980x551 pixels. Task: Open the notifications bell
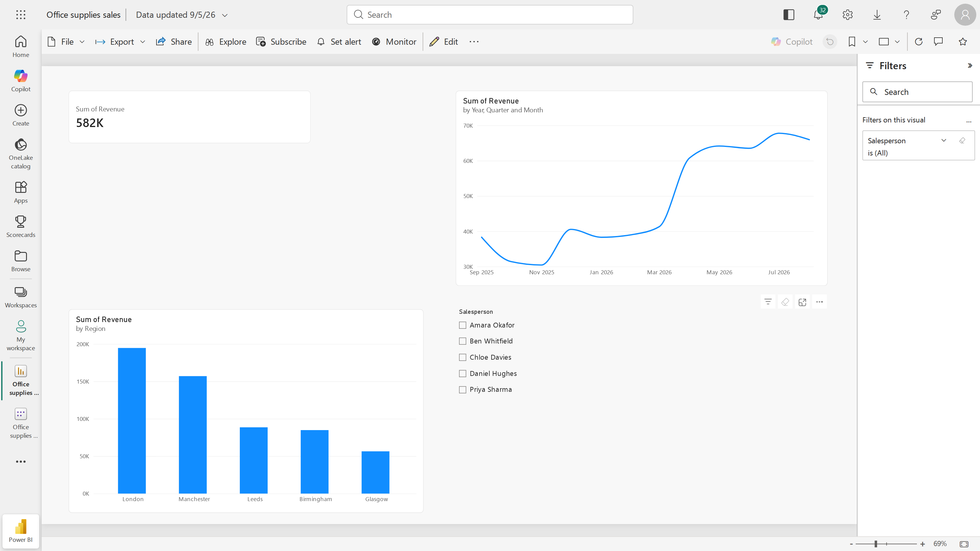(818, 15)
